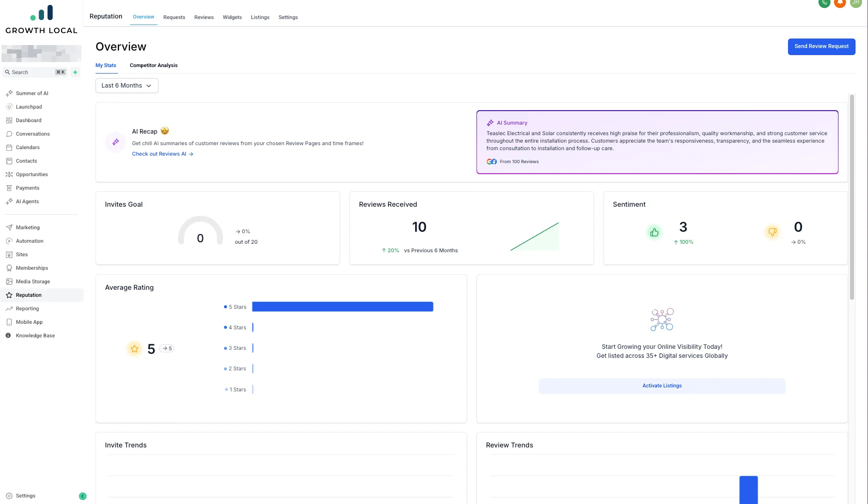
Task: Expand the average rating goal indicator
Action: click(167, 348)
